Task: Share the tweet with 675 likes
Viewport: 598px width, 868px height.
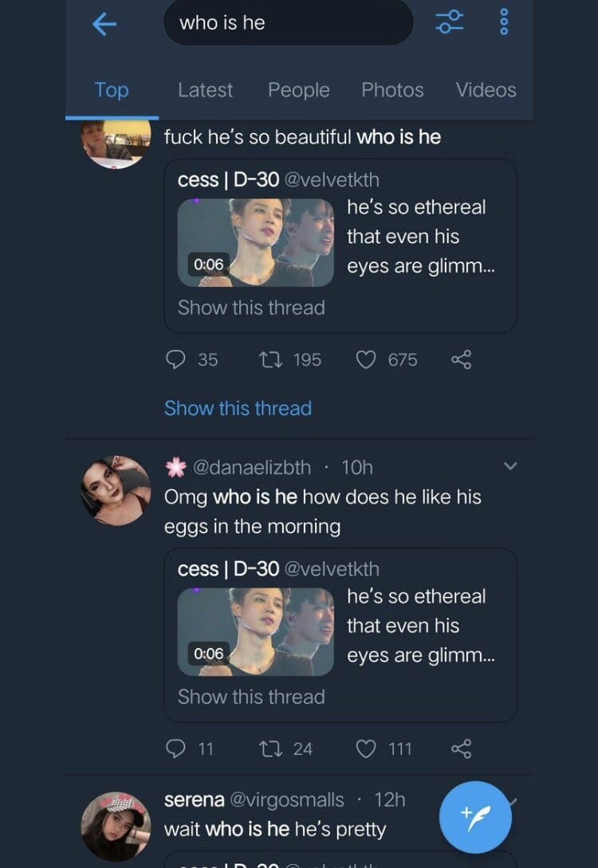Action: click(461, 360)
